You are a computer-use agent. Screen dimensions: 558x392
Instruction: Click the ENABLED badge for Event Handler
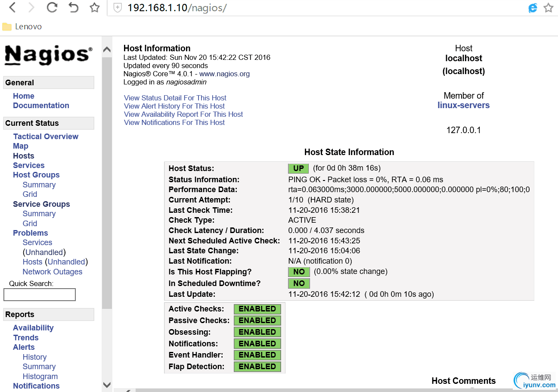[x=257, y=355]
